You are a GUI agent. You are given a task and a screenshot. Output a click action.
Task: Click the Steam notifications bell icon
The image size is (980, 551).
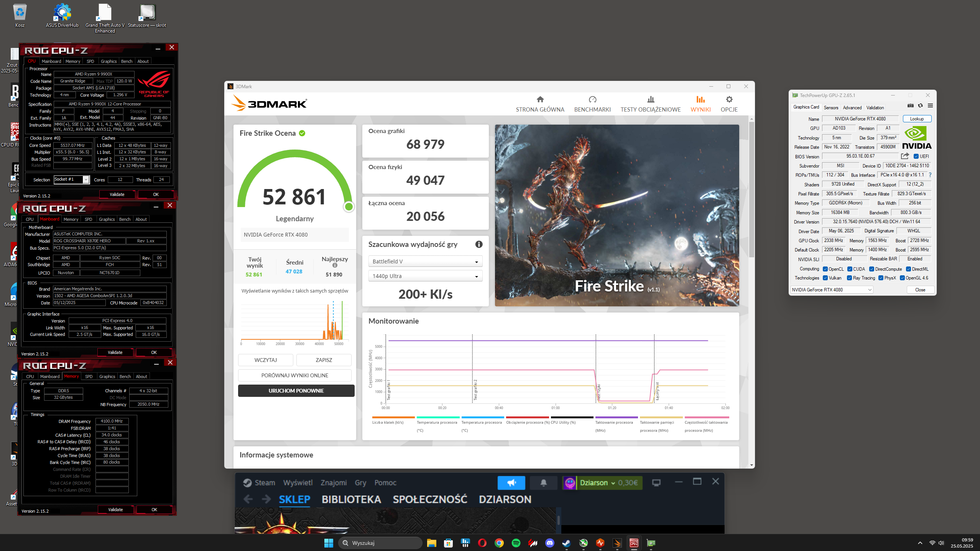tap(543, 483)
